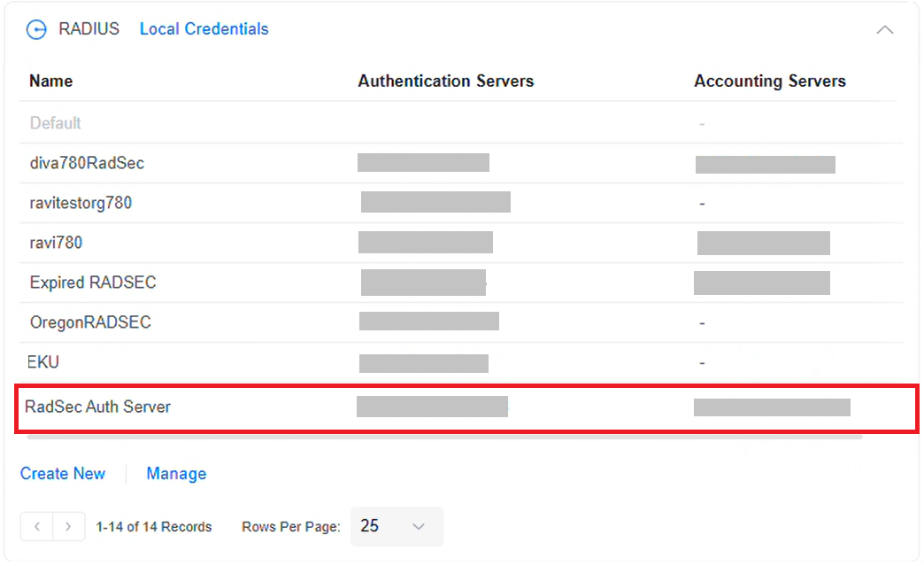Select the Expired RADSEC entry
The height and width of the screenshot is (566, 924).
pos(93,283)
